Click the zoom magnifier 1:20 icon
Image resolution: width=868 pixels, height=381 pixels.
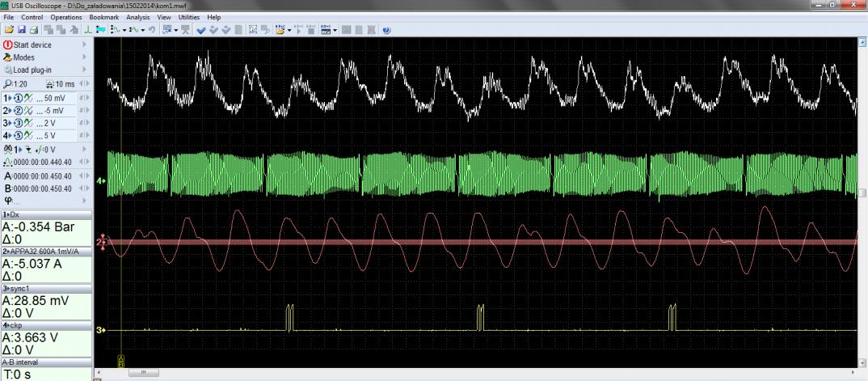(7, 82)
